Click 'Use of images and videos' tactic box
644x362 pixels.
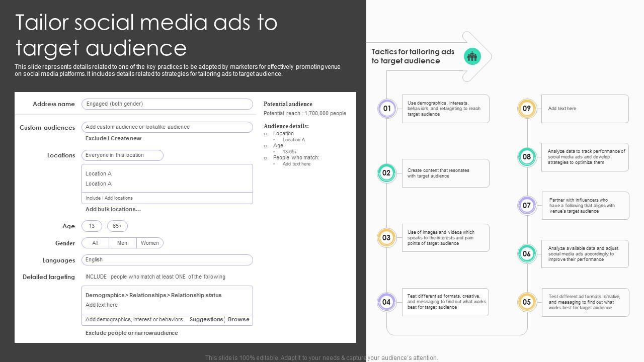coord(445,238)
